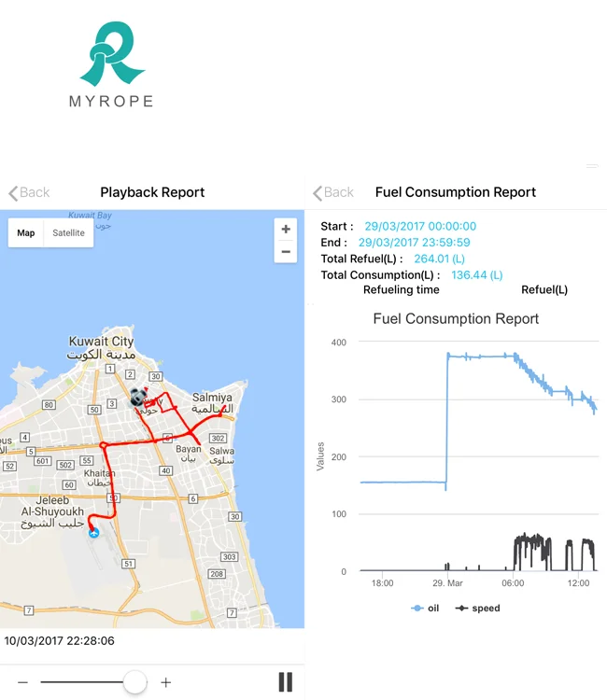Click the Start date value
The height and width of the screenshot is (700, 607).
coord(420,226)
